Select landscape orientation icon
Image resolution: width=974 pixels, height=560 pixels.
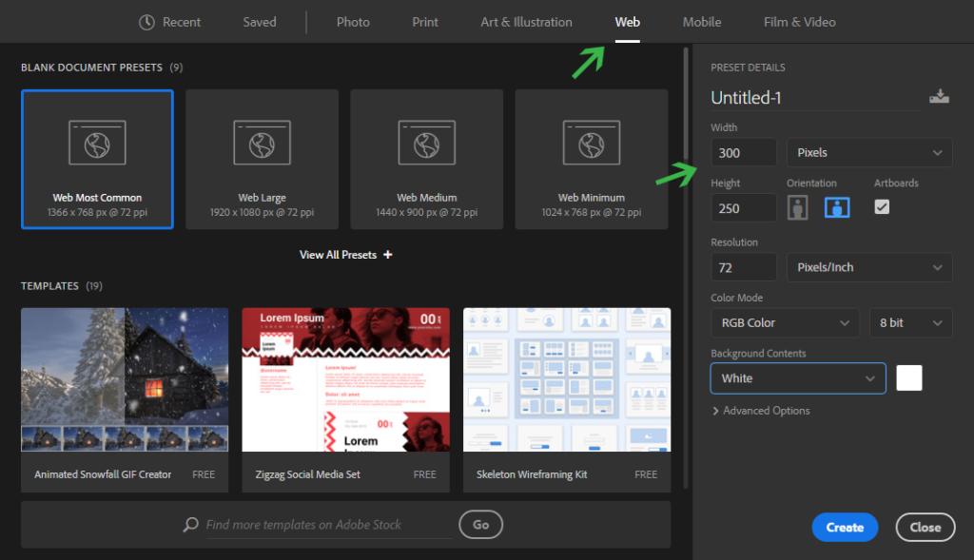(x=837, y=207)
